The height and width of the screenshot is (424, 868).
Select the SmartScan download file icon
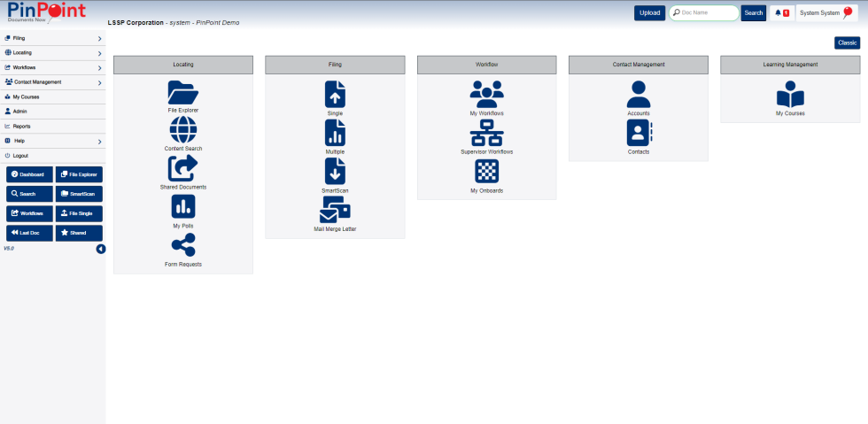pos(335,171)
